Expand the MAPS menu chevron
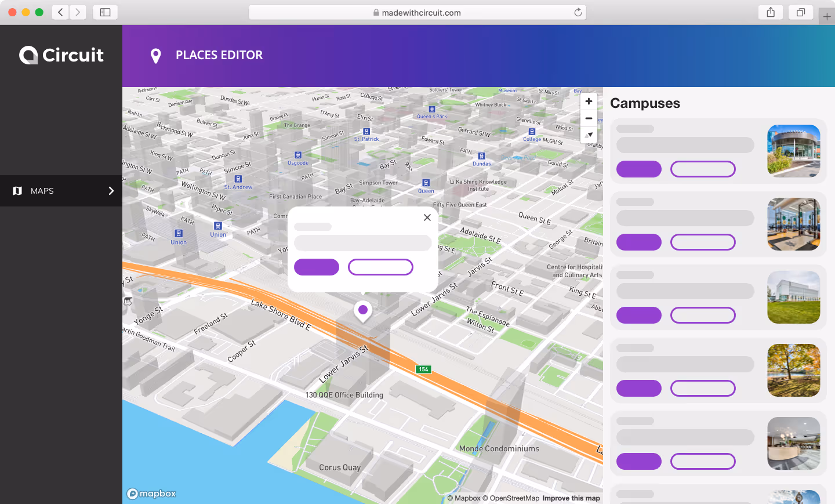Image resolution: width=835 pixels, height=504 pixels. [x=111, y=191]
